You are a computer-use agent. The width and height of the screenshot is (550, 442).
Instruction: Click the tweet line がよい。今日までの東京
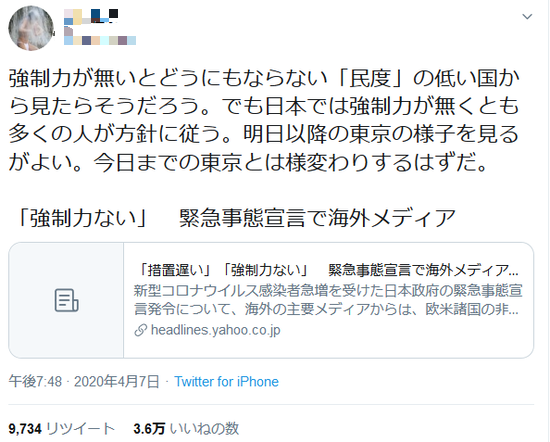[x=248, y=162]
